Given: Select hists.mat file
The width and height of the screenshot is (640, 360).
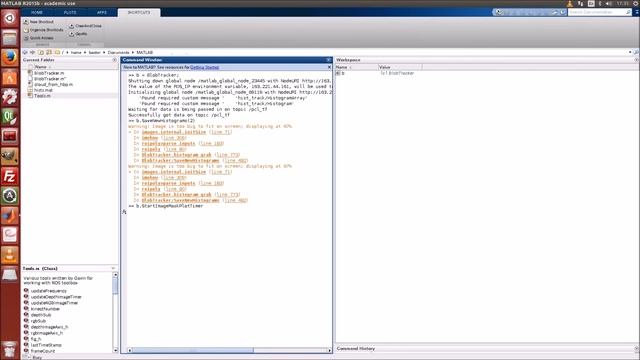Looking at the screenshot, I should click(x=43, y=90).
